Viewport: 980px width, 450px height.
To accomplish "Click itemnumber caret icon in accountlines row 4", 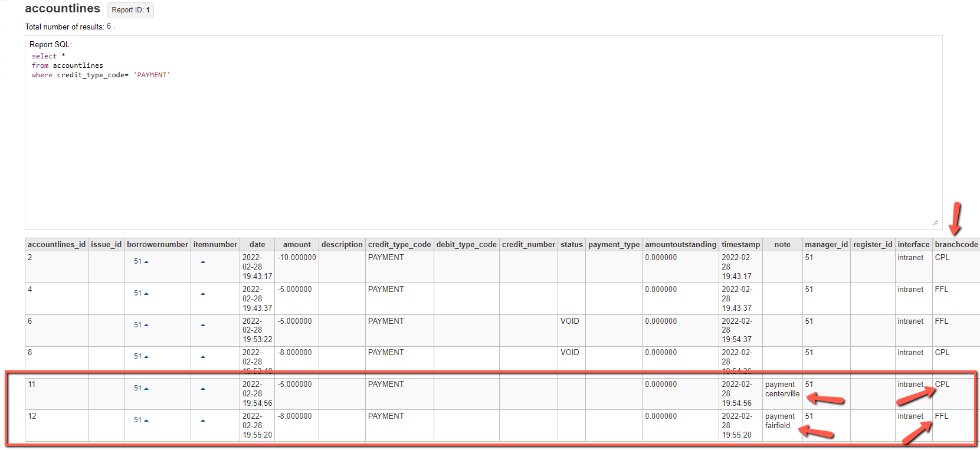I will pyautogui.click(x=203, y=294).
